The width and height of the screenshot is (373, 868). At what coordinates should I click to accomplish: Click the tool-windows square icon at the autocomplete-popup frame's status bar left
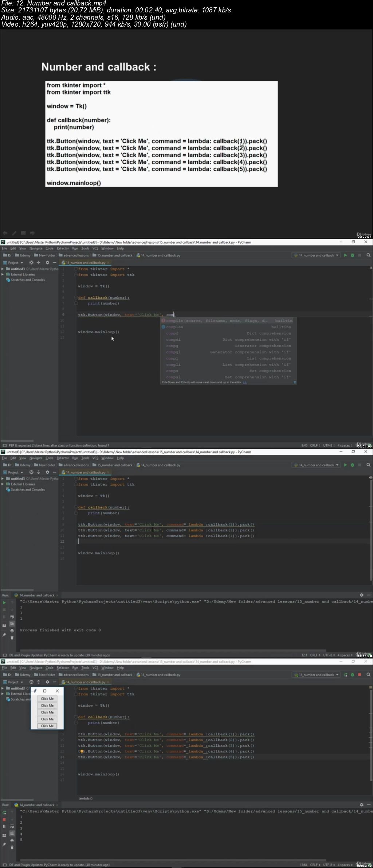[x=4, y=445]
